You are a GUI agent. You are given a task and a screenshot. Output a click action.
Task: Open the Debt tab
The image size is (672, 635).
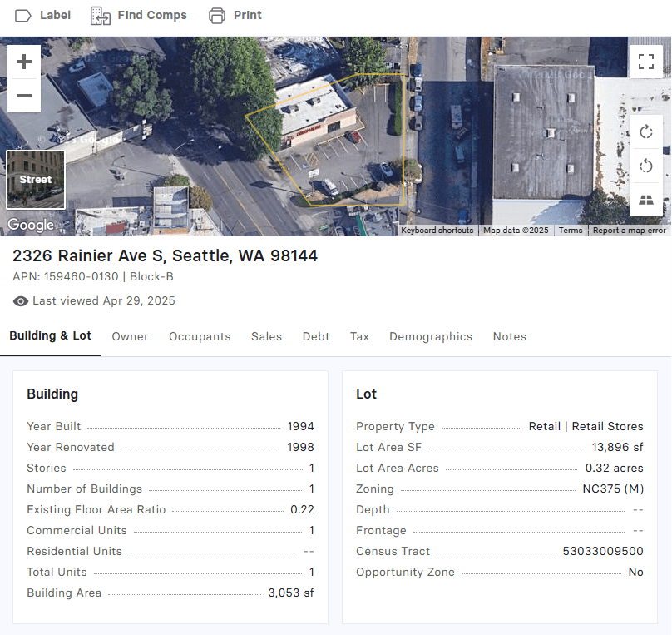tap(316, 336)
